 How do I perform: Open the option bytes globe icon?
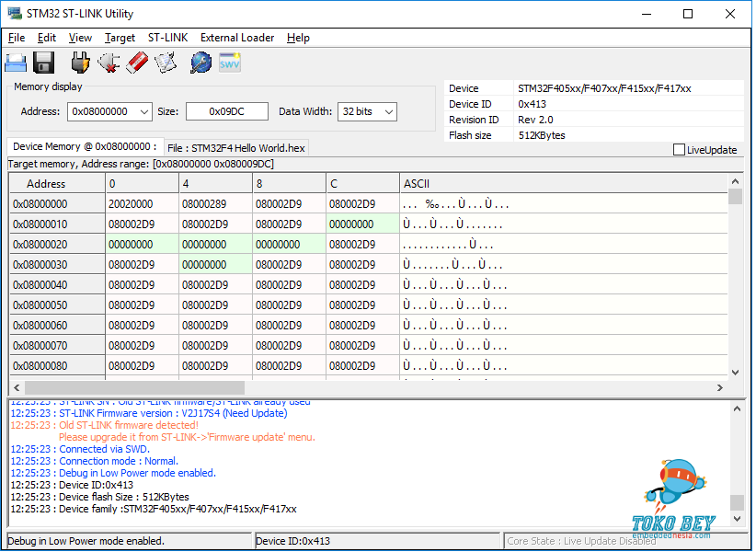pyautogui.click(x=200, y=63)
